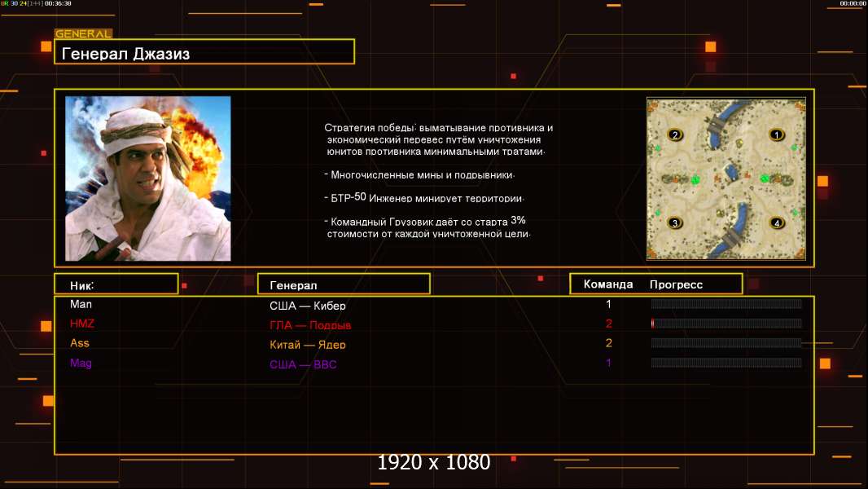The image size is (868, 489).
Task: Click the loading progress bar for Mag
Action: click(726, 363)
